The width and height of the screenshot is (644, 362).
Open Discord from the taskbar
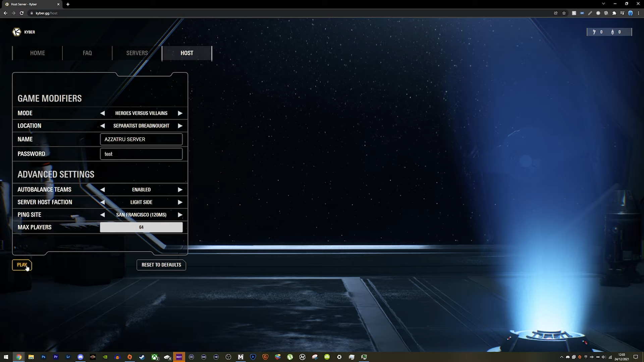[80, 357]
